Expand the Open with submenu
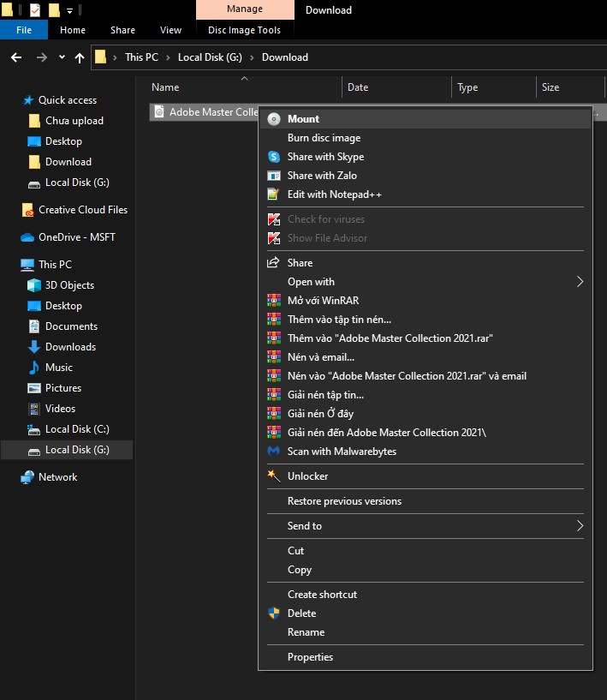Image resolution: width=607 pixels, height=700 pixels. click(580, 282)
